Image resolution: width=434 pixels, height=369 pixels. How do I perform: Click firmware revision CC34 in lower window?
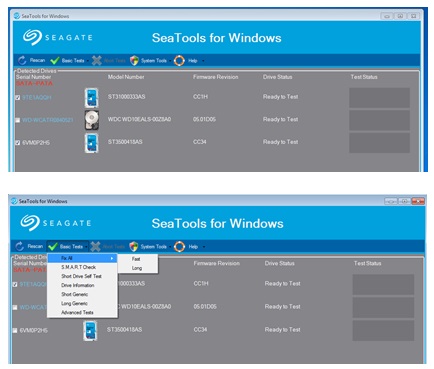tap(200, 329)
